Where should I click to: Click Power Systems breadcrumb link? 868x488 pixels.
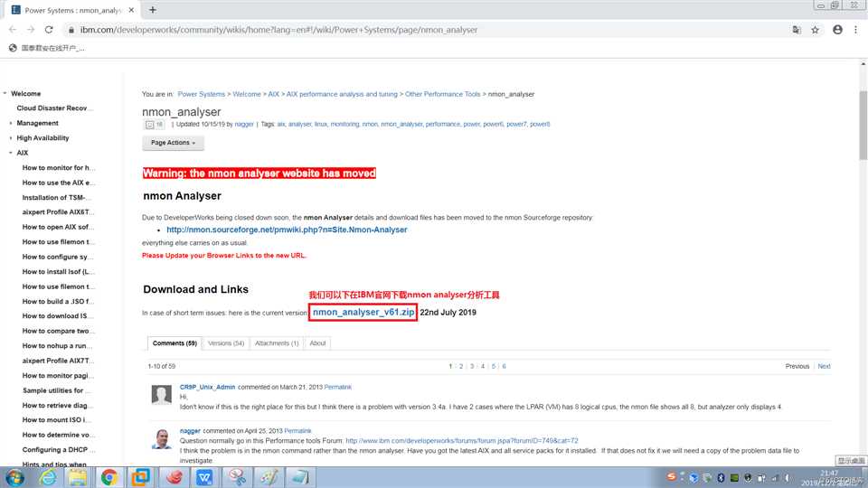(202, 94)
